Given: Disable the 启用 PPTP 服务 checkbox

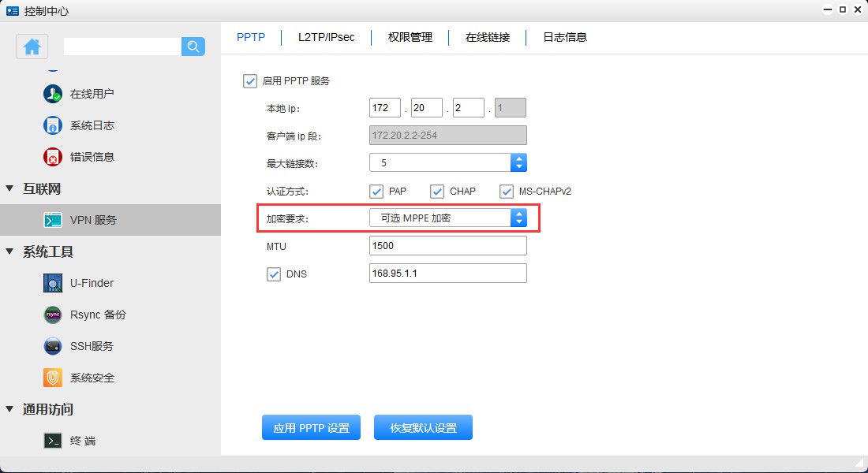Looking at the screenshot, I should pos(250,80).
